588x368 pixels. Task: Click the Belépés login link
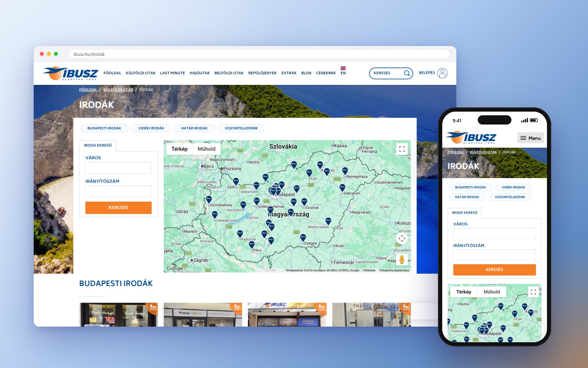point(427,73)
